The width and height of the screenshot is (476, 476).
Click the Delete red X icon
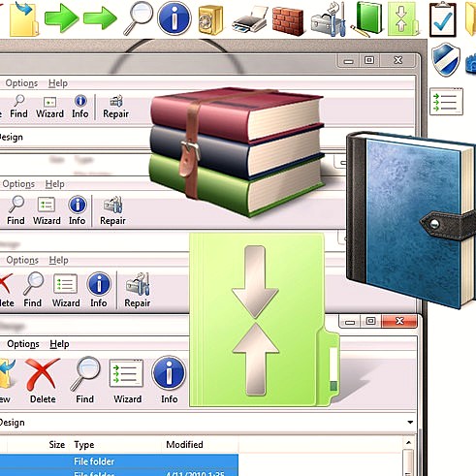coord(43,374)
